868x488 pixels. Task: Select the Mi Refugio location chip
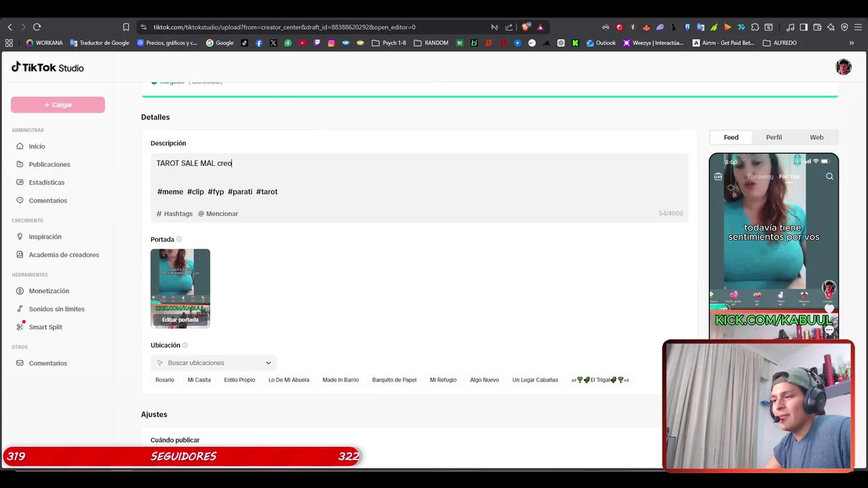(x=443, y=380)
